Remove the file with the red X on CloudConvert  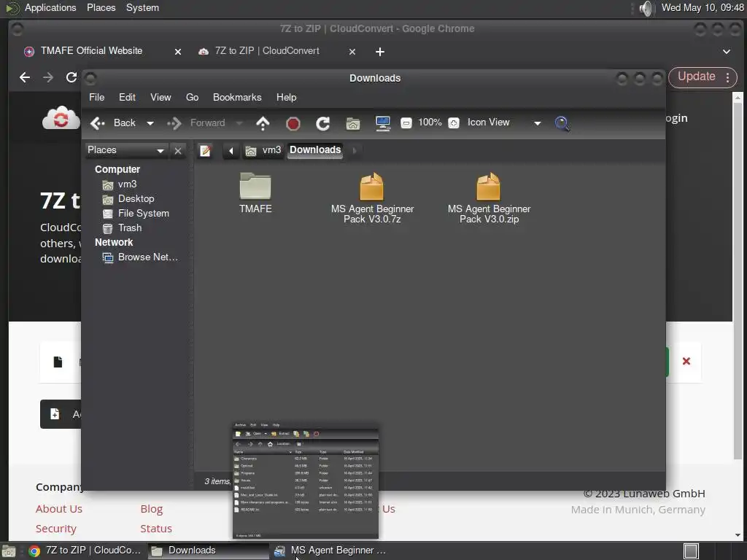pyautogui.click(x=686, y=362)
